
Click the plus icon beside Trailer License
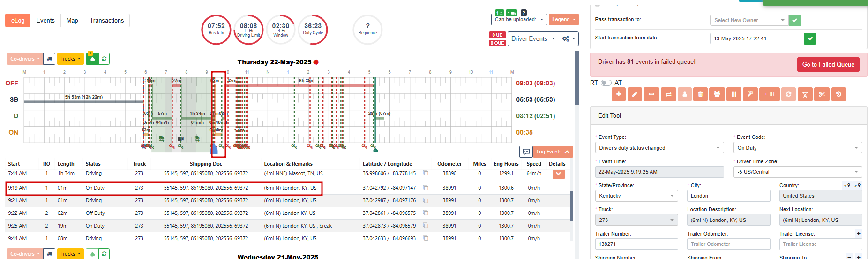859,233
